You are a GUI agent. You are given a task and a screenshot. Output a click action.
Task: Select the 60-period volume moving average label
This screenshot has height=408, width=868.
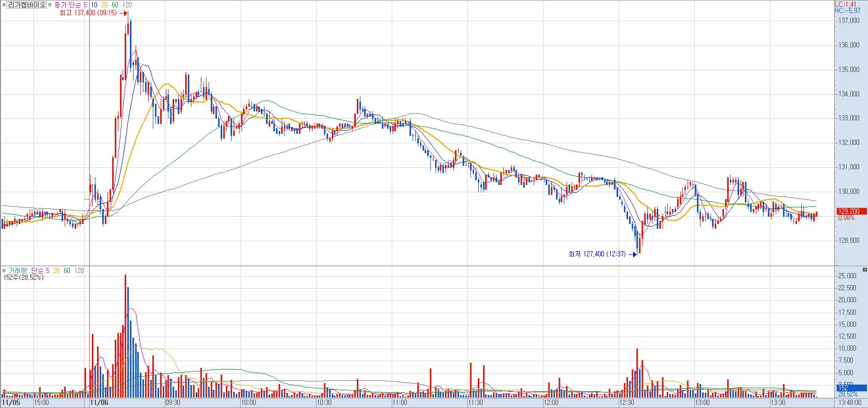tap(67, 271)
